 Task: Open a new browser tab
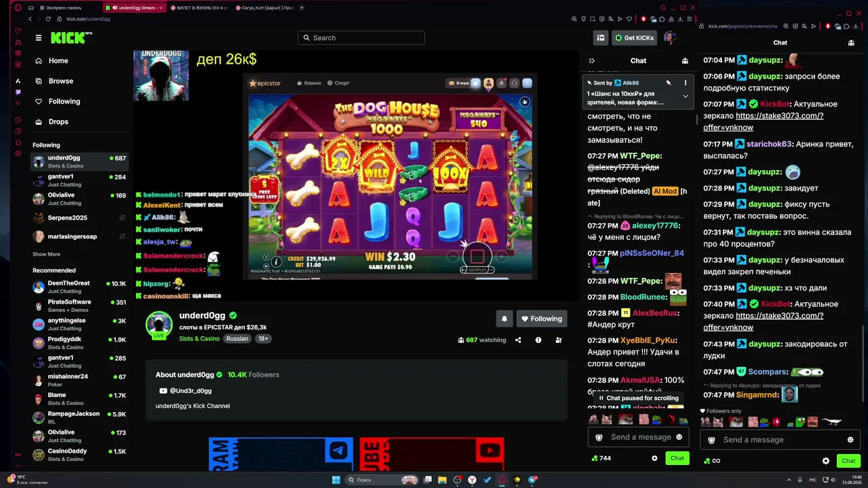point(302,8)
